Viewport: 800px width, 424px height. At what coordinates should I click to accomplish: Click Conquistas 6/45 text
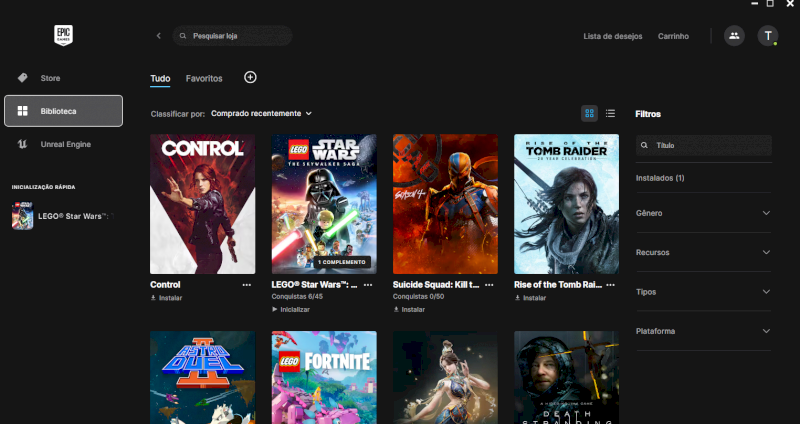pos(297,296)
